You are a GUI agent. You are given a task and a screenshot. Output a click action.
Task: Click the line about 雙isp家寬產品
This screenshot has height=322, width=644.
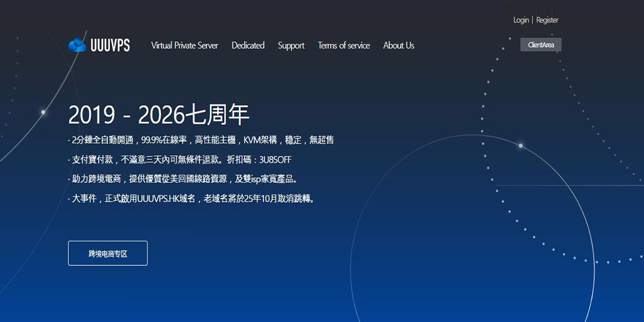click(x=183, y=180)
